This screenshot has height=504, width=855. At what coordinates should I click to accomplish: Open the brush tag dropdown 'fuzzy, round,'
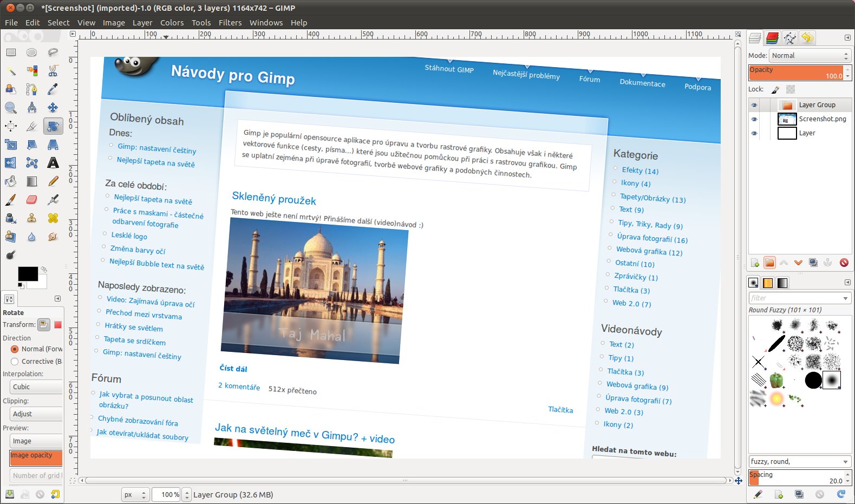(x=845, y=462)
